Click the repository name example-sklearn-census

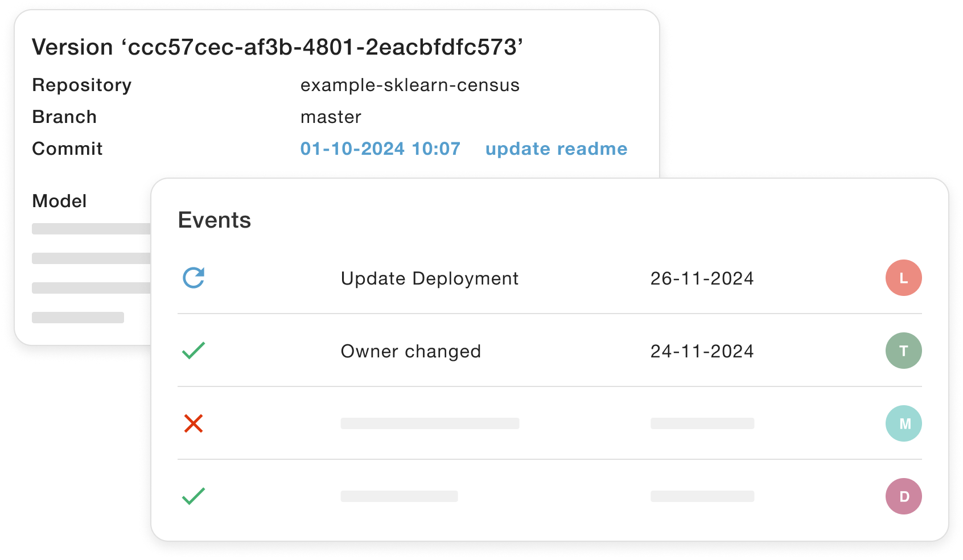(x=410, y=85)
